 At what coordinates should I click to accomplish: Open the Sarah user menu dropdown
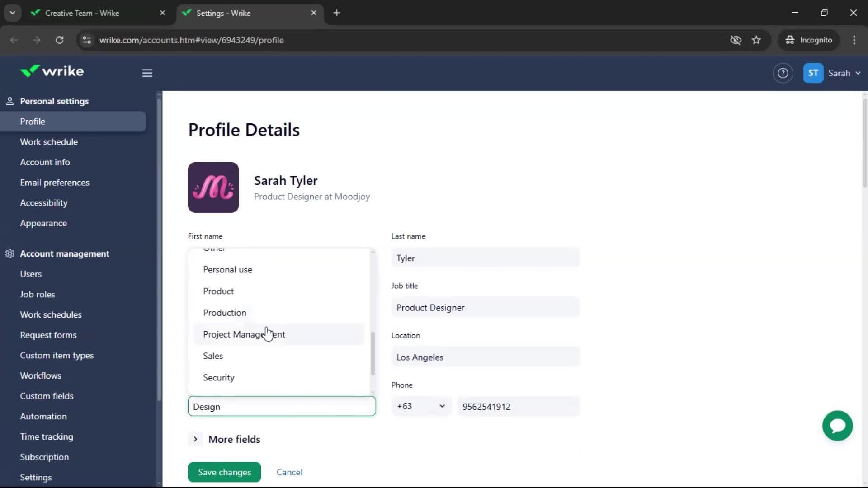(844, 73)
